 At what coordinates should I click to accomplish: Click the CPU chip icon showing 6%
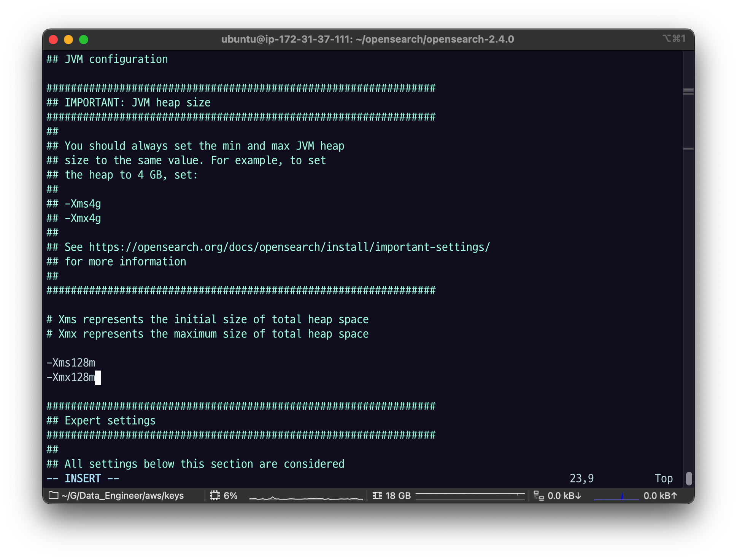click(215, 495)
